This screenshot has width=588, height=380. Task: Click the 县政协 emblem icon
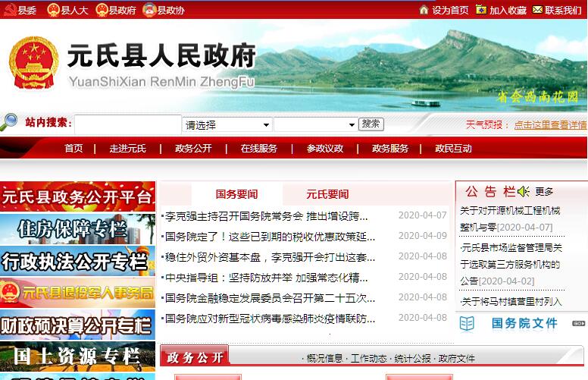tap(149, 10)
